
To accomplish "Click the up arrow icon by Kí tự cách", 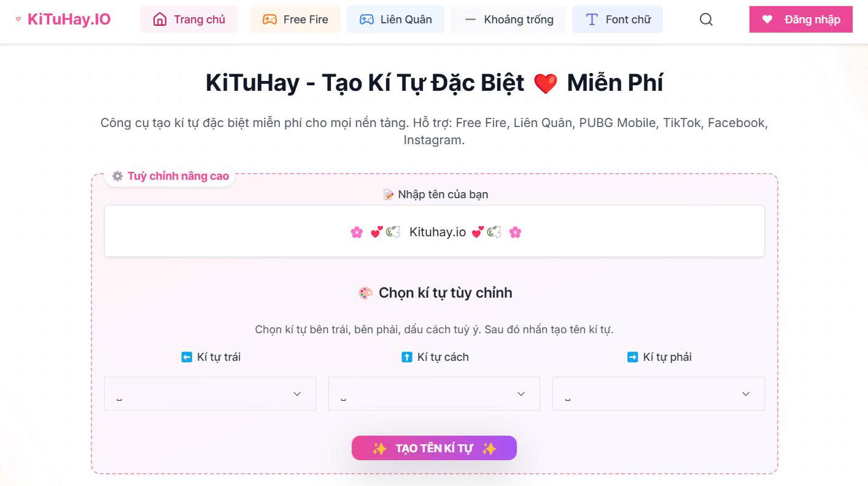I will 406,357.
